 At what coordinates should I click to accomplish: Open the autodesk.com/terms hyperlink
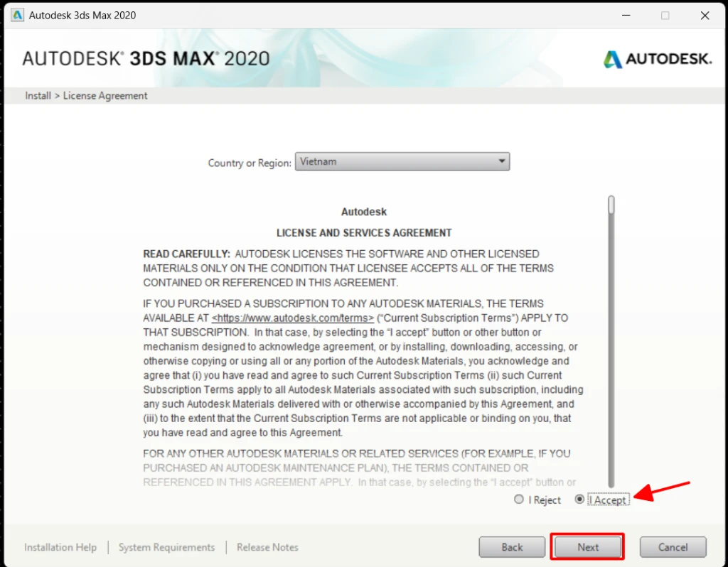pyautogui.click(x=293, y=318)
